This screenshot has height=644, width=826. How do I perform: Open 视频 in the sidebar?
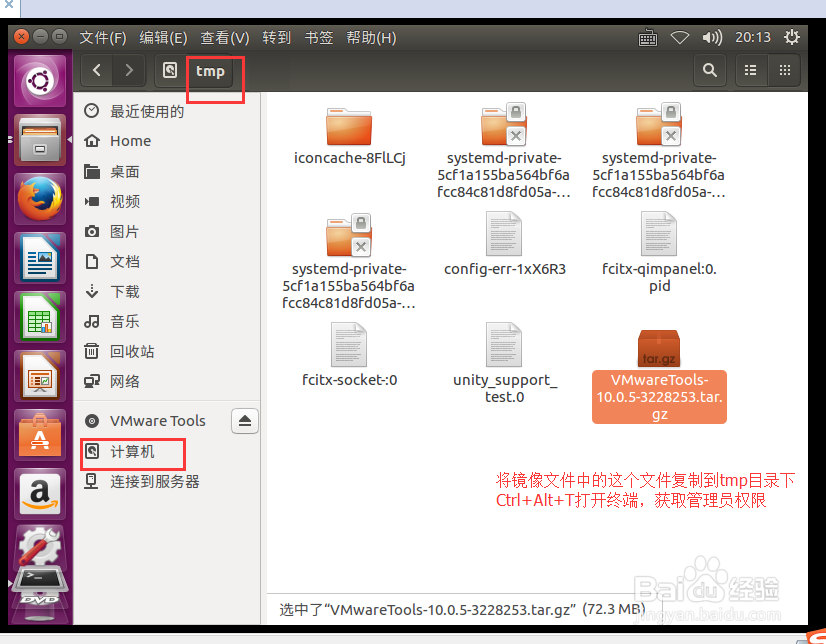pyautogui.click(x=169, y=201)
